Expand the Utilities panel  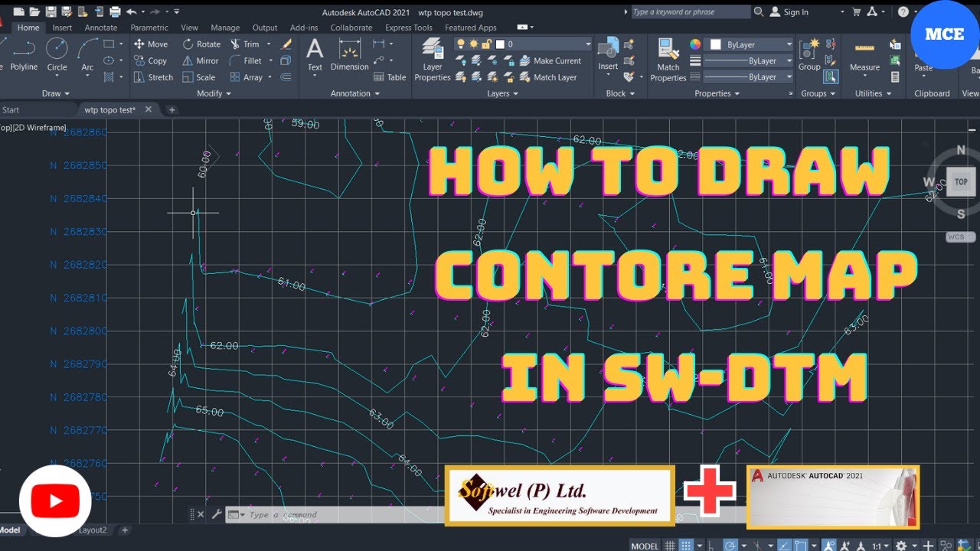[874, 93]
